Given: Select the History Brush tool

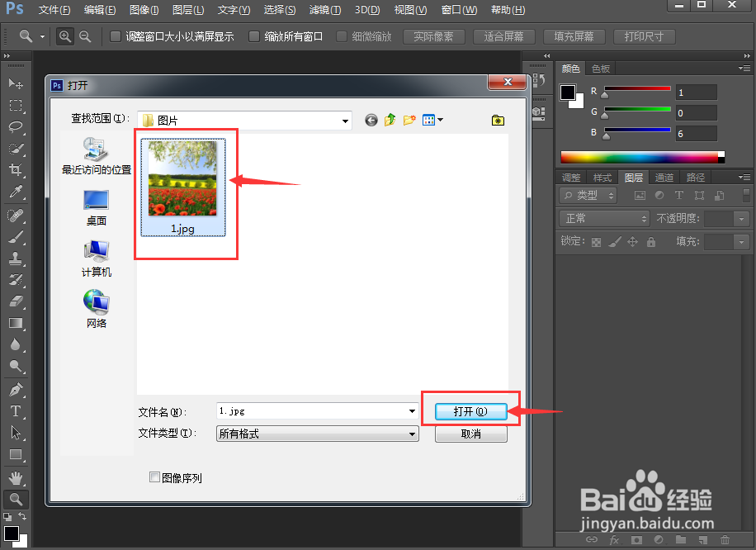Looking at the screenshot, I should (x=16, y=280).
